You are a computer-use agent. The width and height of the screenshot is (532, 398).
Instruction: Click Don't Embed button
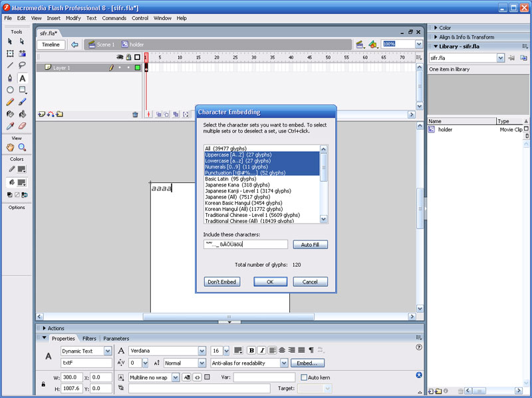point(222,282)
